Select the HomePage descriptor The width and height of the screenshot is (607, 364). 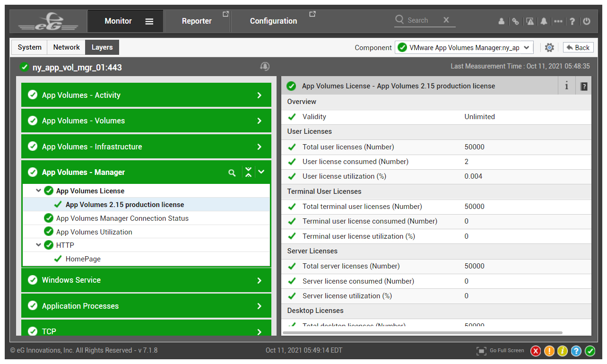(83, 259)
